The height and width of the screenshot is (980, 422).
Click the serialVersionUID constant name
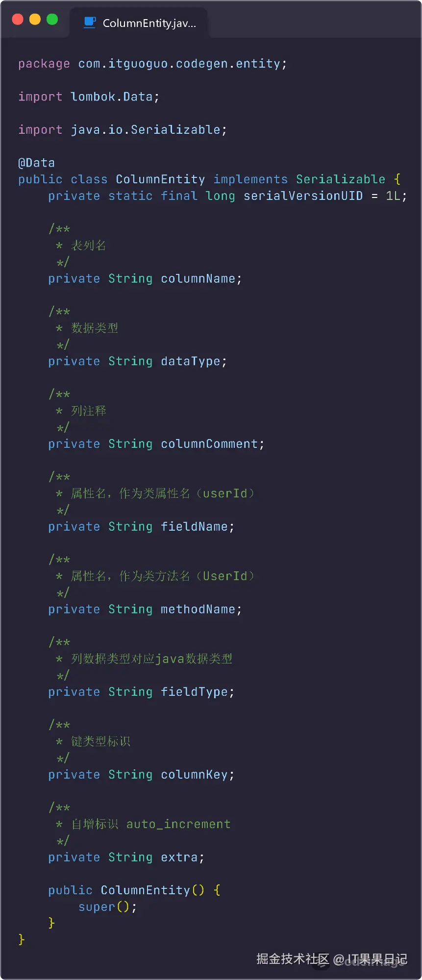303,196
